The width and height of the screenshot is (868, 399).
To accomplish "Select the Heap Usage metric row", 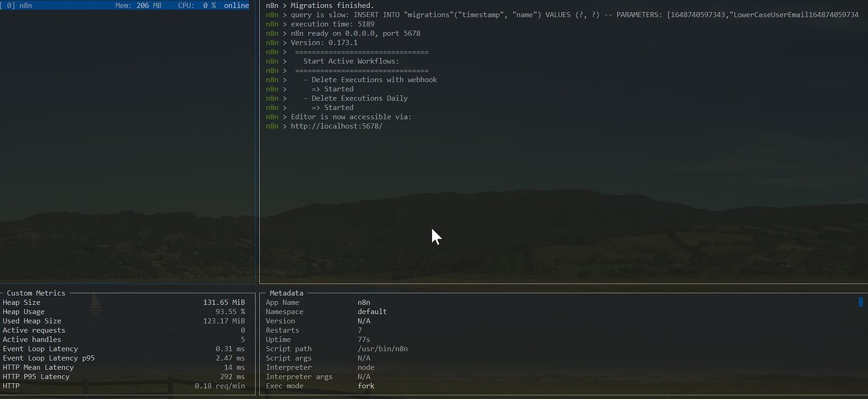I will point(24,312).
